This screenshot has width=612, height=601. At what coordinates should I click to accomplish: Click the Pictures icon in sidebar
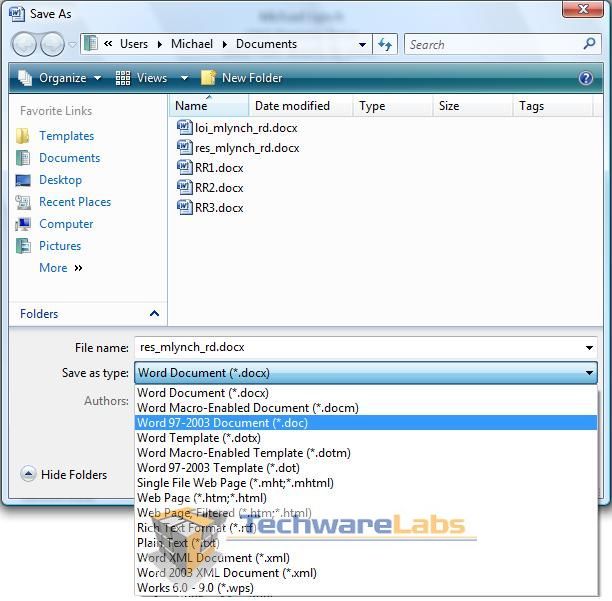(23, 246)
